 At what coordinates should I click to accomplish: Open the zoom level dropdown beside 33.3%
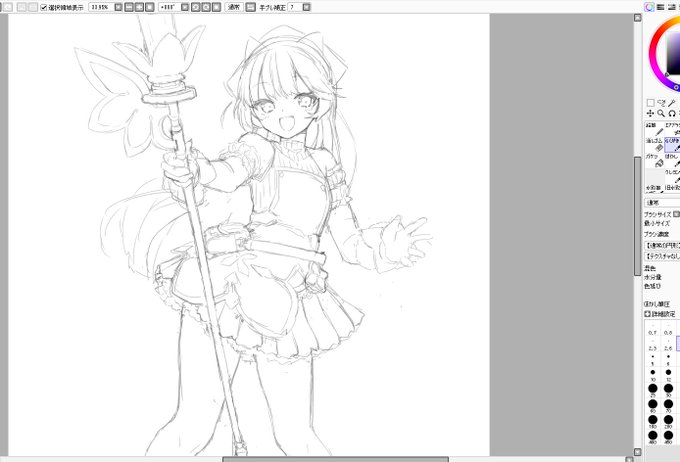(118, 7)
